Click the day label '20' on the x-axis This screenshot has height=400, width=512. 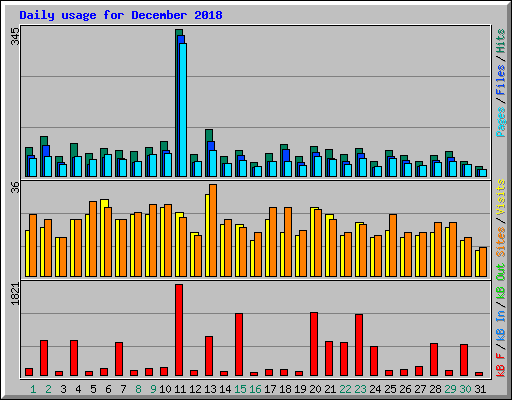coord(315,389)
